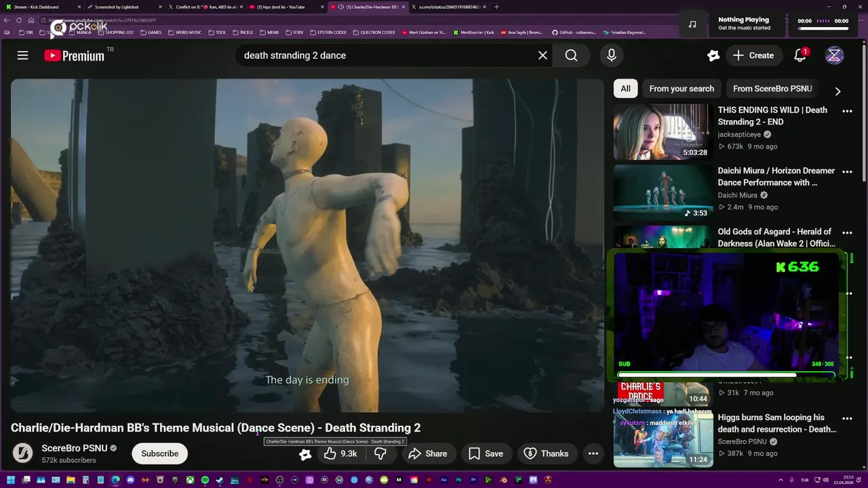
Task: Open File Explorer from the taskbar
Action: click(x=71, y=480)
